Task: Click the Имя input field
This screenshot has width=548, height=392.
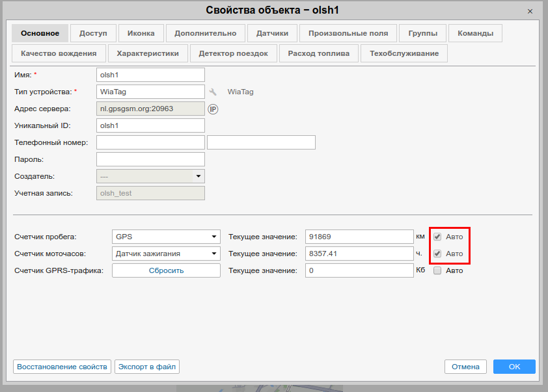Action: (x=150, y=75)
